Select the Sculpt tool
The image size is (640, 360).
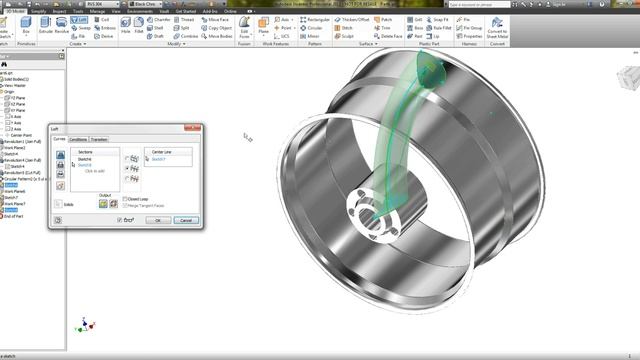pos(344,36)
